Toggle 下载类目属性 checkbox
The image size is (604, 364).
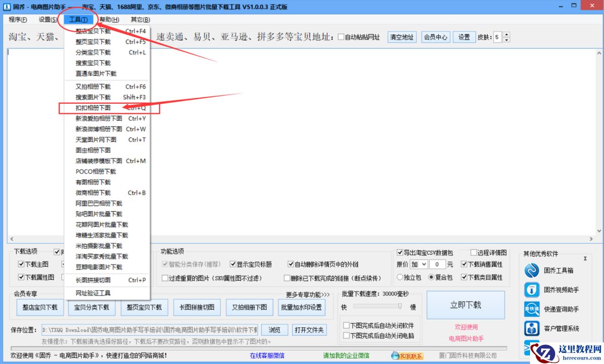(x=464, y=277)
